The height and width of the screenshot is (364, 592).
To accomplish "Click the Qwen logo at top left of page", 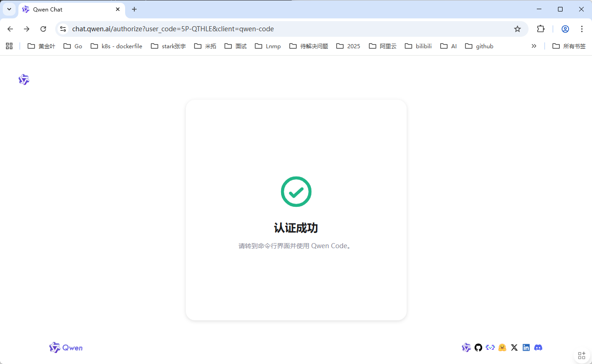I will pos(24,80).
